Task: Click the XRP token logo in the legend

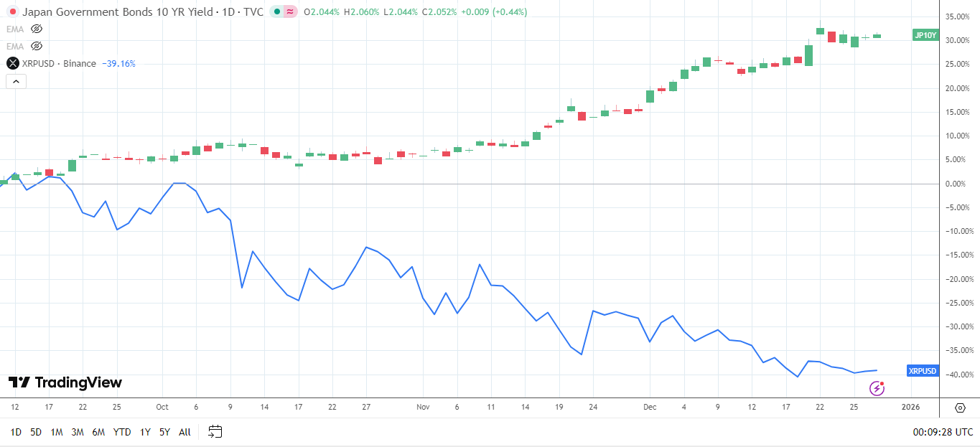Action: coord(11,63)
